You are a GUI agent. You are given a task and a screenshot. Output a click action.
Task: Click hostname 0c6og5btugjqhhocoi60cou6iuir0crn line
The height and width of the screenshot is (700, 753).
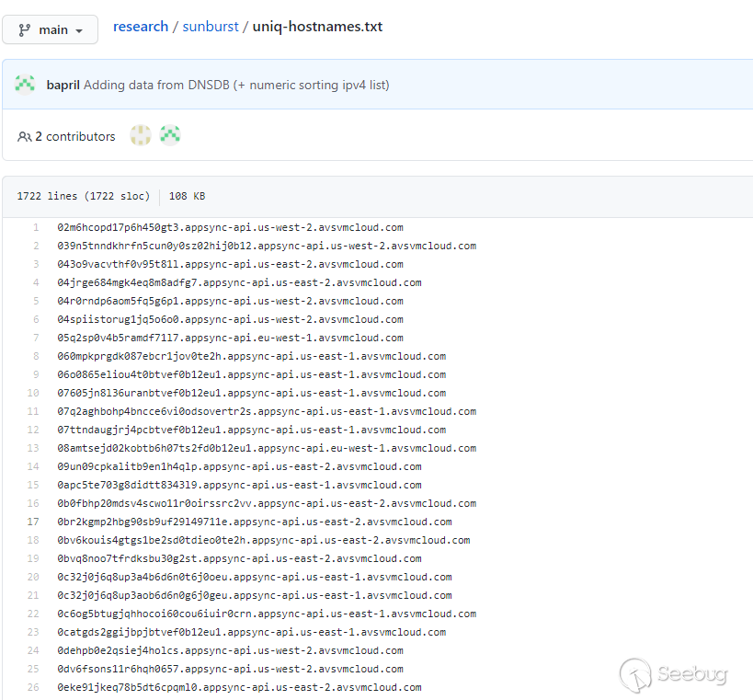point(267,614)
